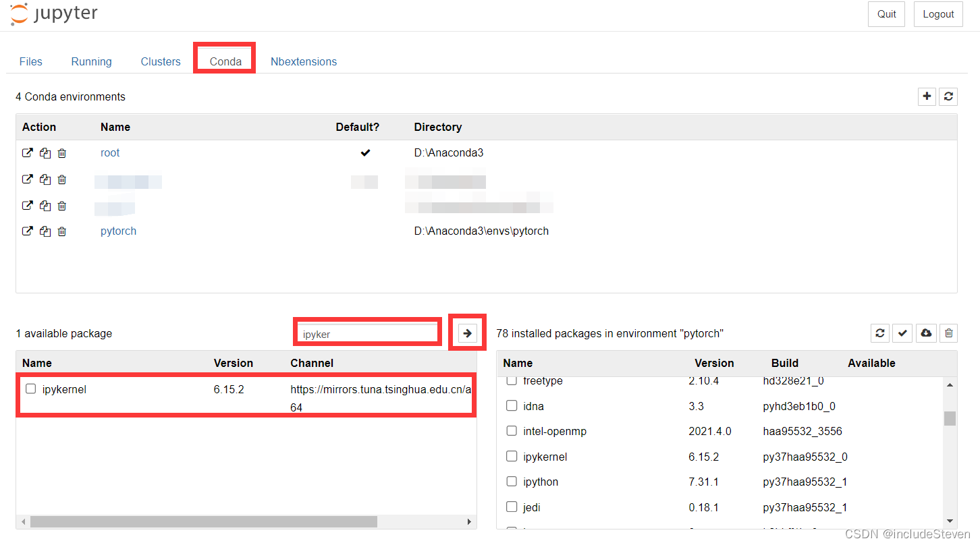Open the Clusters tab

pos(161,61)
